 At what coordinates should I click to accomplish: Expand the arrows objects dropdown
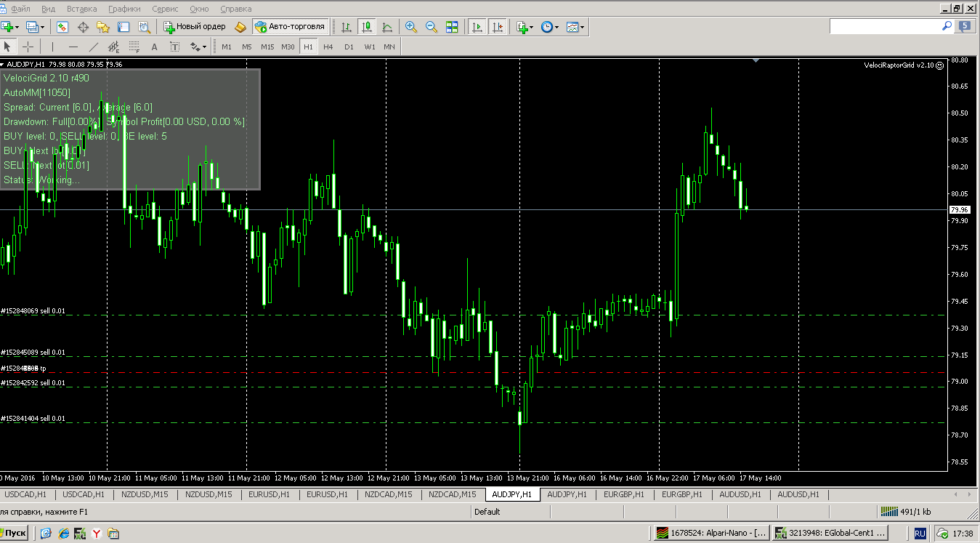tap(205, 47)
